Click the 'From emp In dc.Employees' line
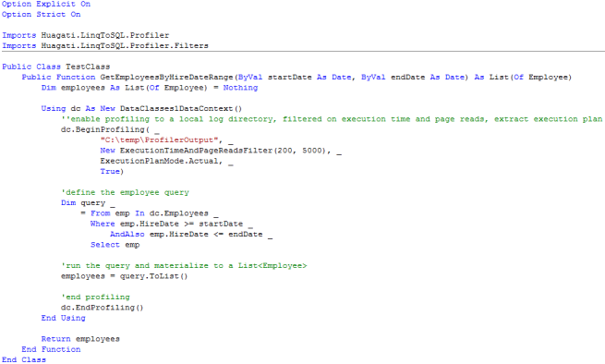Screen dimensions: 605x364 [150, 213]
